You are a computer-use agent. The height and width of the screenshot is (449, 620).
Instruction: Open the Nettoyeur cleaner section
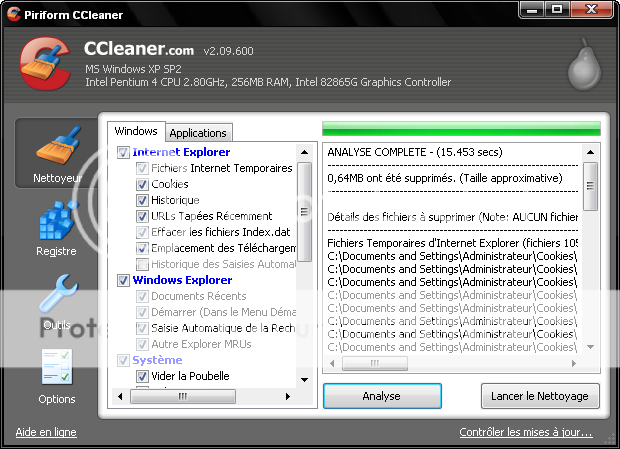[57, 155]
